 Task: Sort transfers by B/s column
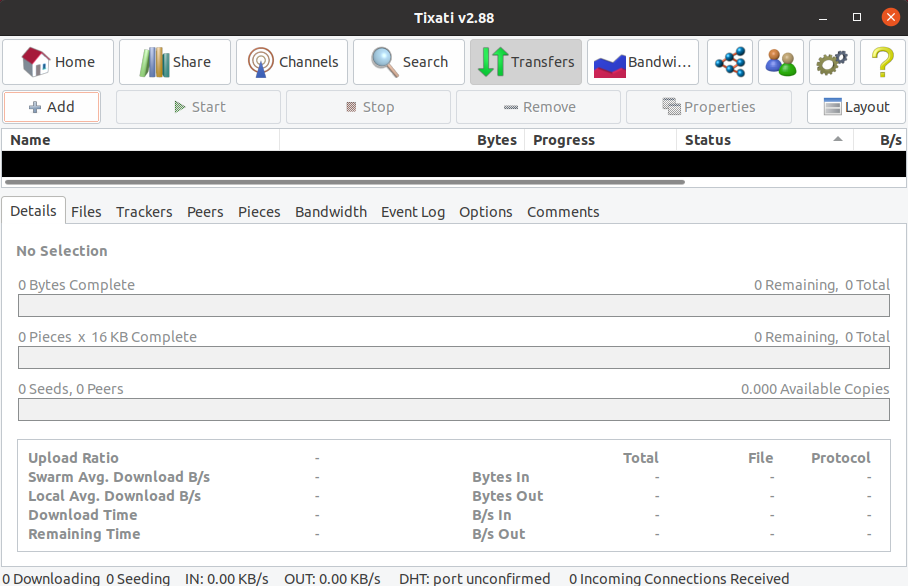(880, 140)
